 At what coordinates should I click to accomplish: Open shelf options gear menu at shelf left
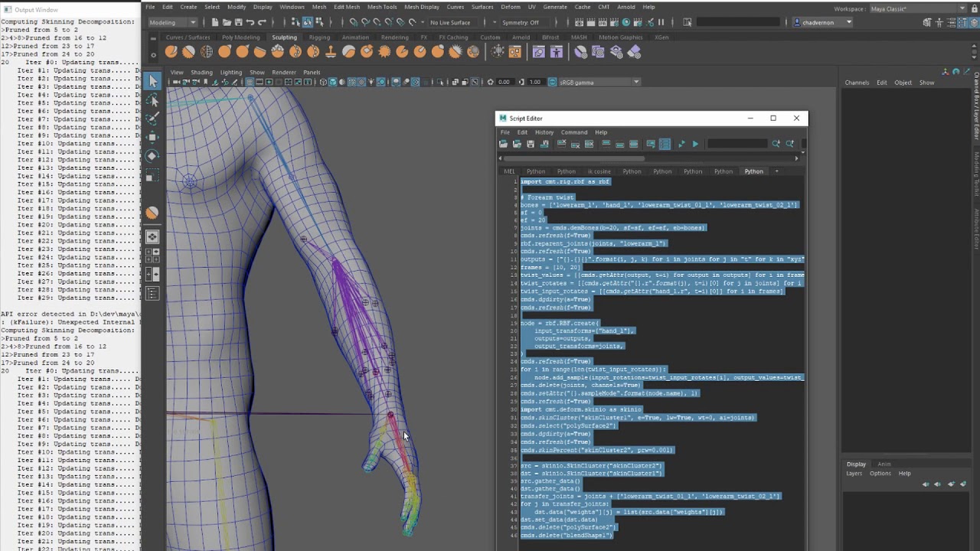point(152,54)
